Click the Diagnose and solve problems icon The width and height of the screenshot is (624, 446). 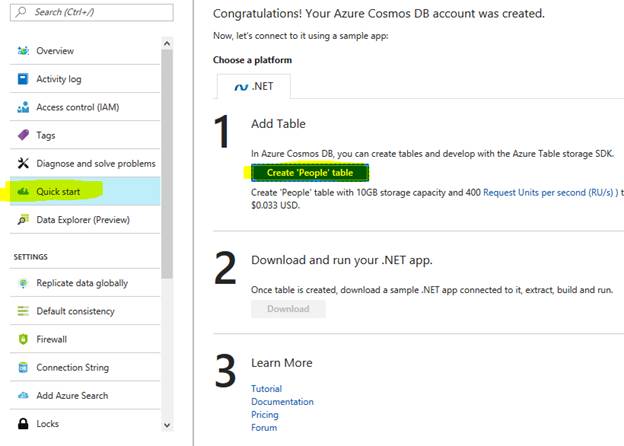(23, 163)
